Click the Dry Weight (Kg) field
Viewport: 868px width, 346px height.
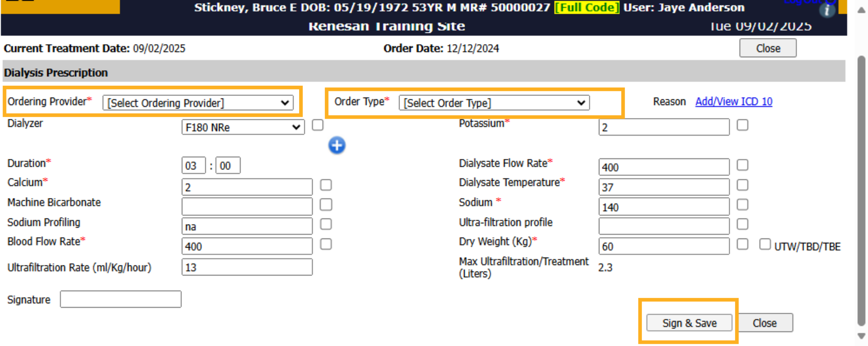(x=664, y=246)
